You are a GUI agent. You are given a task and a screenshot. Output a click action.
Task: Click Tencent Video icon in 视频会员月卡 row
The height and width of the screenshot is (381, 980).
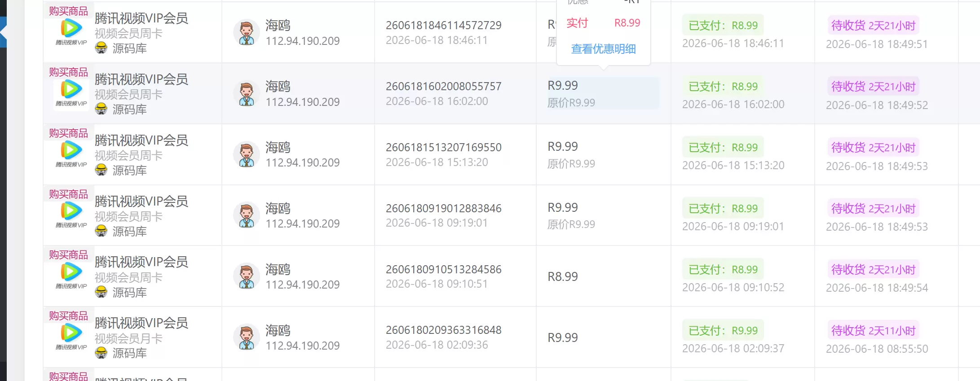[x=71, y=337]
